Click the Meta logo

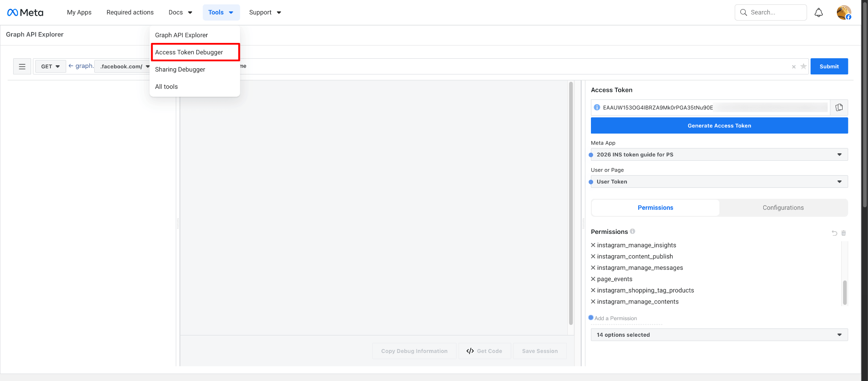pyautogui.click(x=25, y=13)
